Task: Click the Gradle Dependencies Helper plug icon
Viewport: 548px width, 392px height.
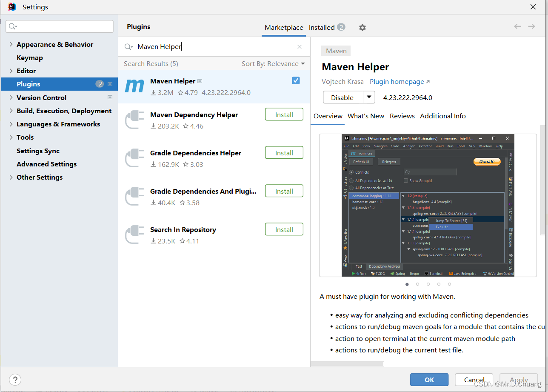Action: pyautogui.click(x=134, y=158)
